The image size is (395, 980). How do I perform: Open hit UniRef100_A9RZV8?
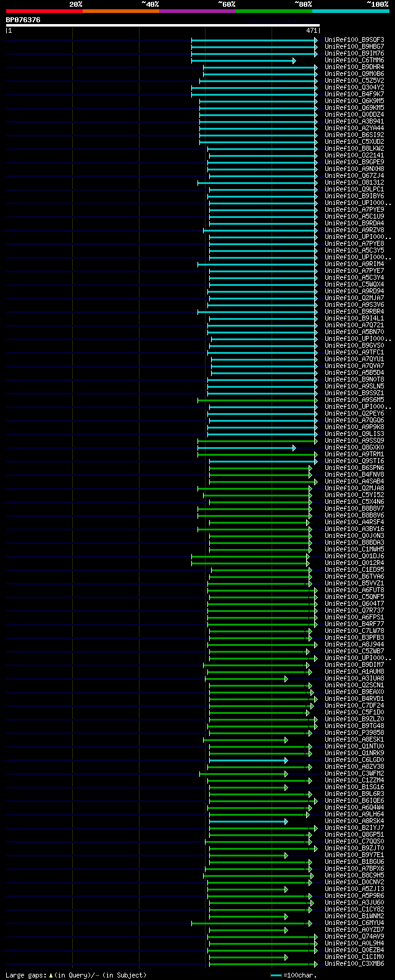pyautogui.click(x=354, y=230)
